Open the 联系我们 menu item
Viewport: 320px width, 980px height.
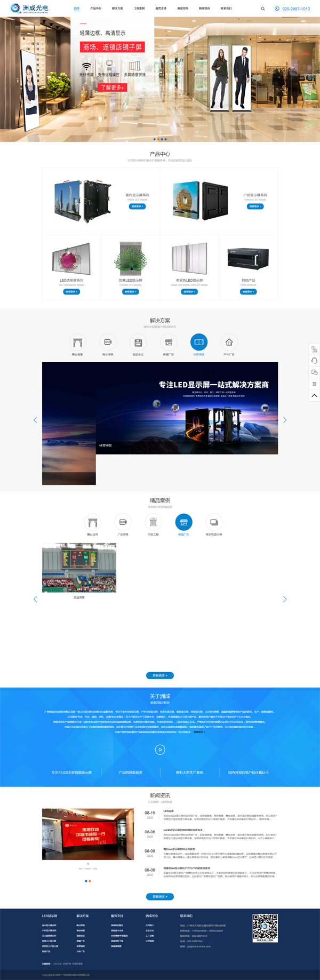[226, 9]
